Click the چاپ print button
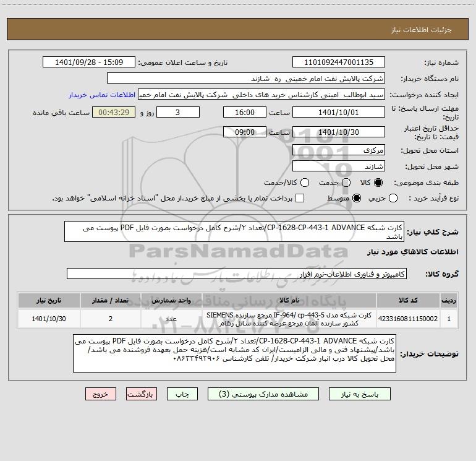This screenshot has width=476, height=461. [x=182, y=394]
